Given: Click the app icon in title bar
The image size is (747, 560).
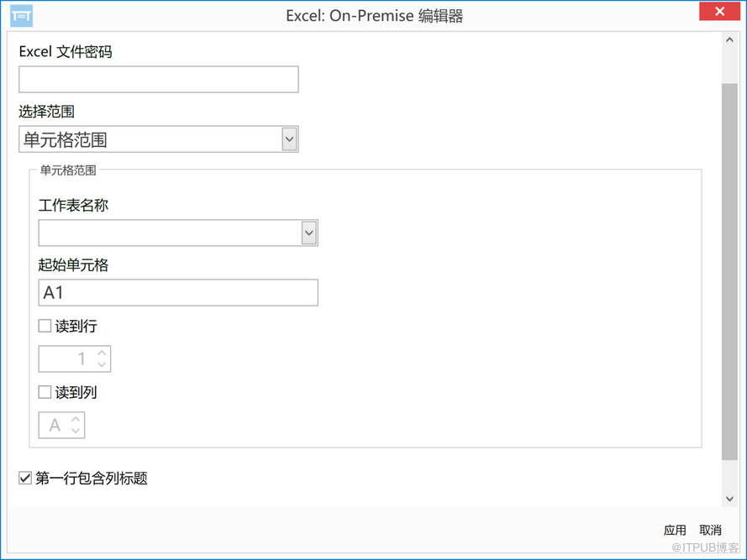Looking at the screenshot, I should pyautogui.click(x=22, y=16).
